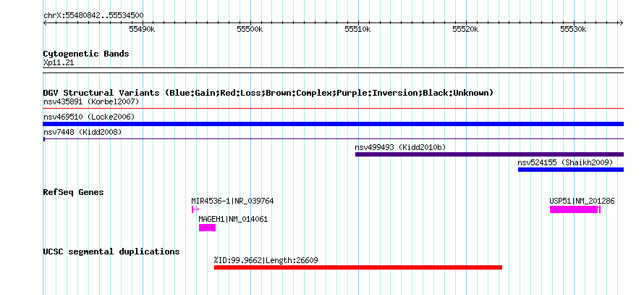Click the nsv7448 (Kidd2008) purple inversion line
This screenshot has width=644, height=295.
pyautogui.click(x=334, y=139)
